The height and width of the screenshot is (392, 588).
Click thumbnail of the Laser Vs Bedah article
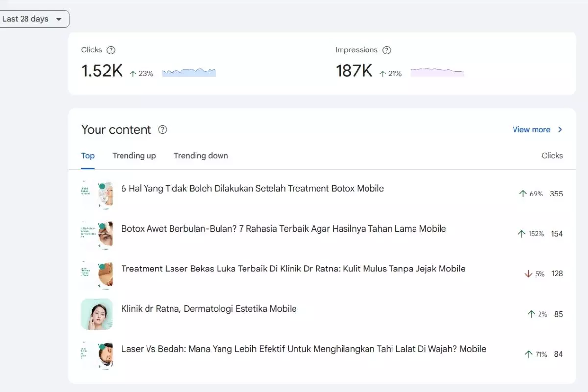tap(97, 355)
